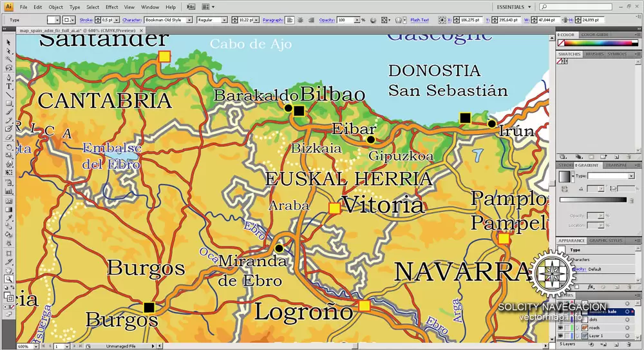Click Align Right paragraph icon

coord(311,20)
